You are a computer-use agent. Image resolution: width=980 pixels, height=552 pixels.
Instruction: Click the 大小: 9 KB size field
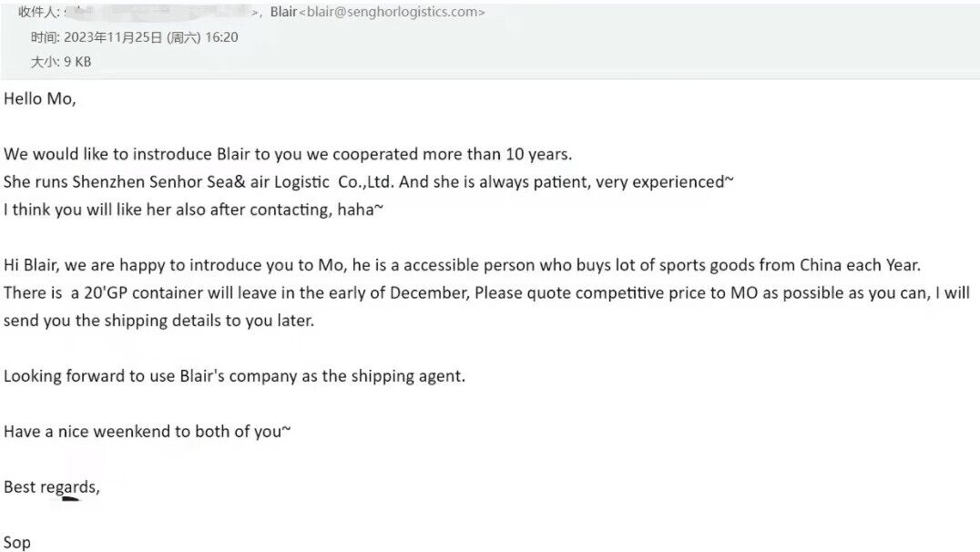[x=61, y=62]
